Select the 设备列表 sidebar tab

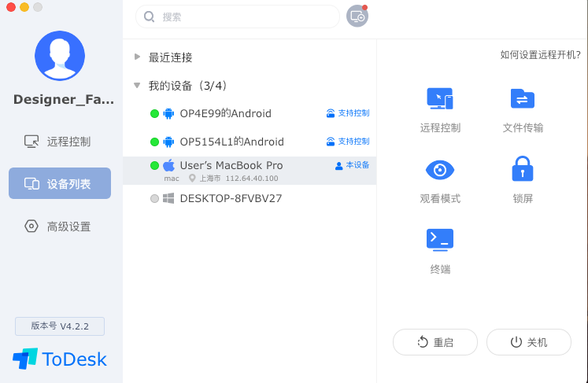[x=60, y=183]
